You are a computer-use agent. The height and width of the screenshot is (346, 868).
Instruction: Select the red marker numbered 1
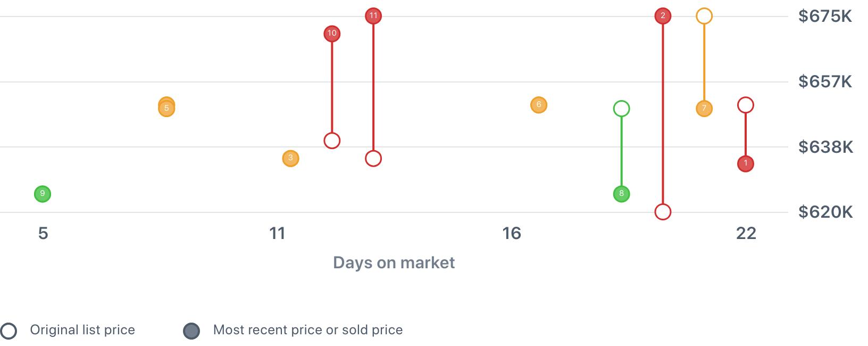[746, 163]
